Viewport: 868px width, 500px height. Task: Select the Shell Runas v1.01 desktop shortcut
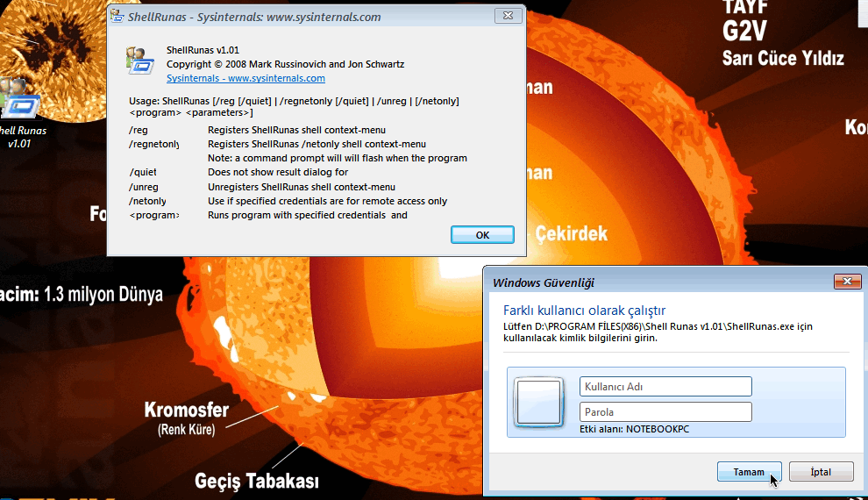[x=20, y=113]
